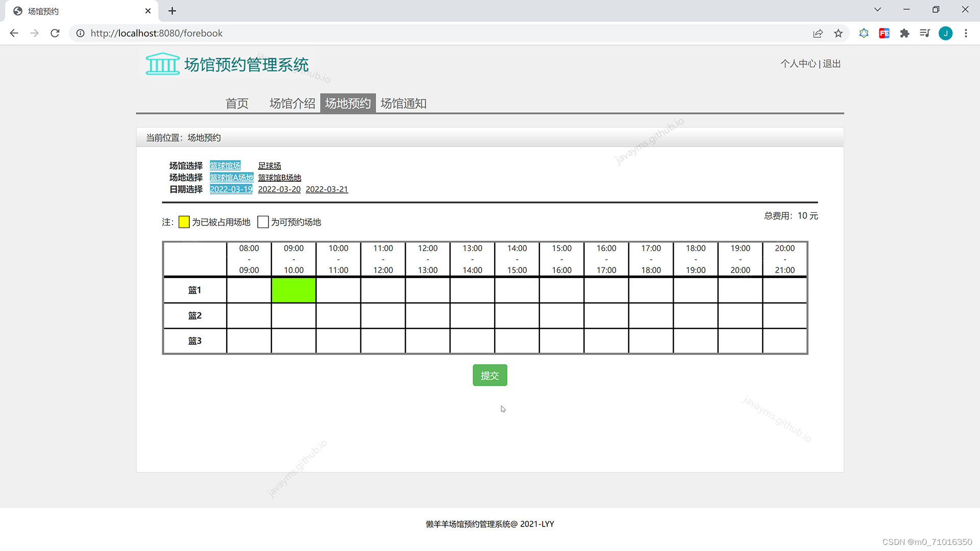Click the venue system building logo

pyautogui.click(x=162, y=64)
